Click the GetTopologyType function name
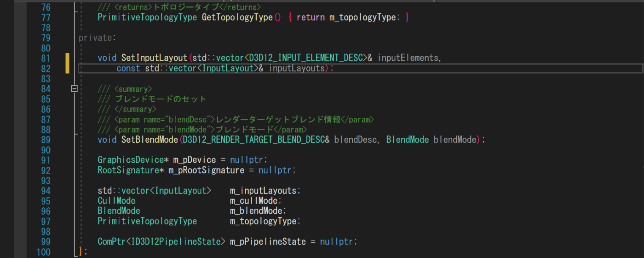 click(x=238, y=18)
